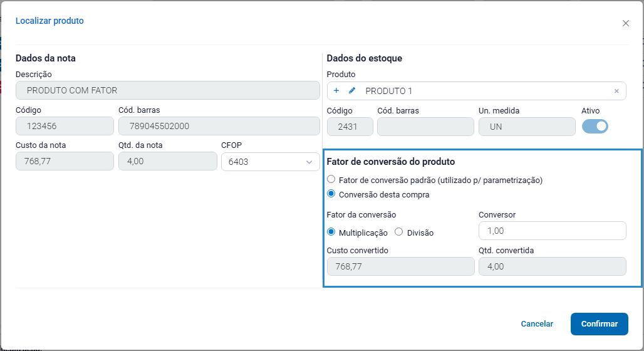Click the Cód. barras field with 789045502000

[219, 126]
